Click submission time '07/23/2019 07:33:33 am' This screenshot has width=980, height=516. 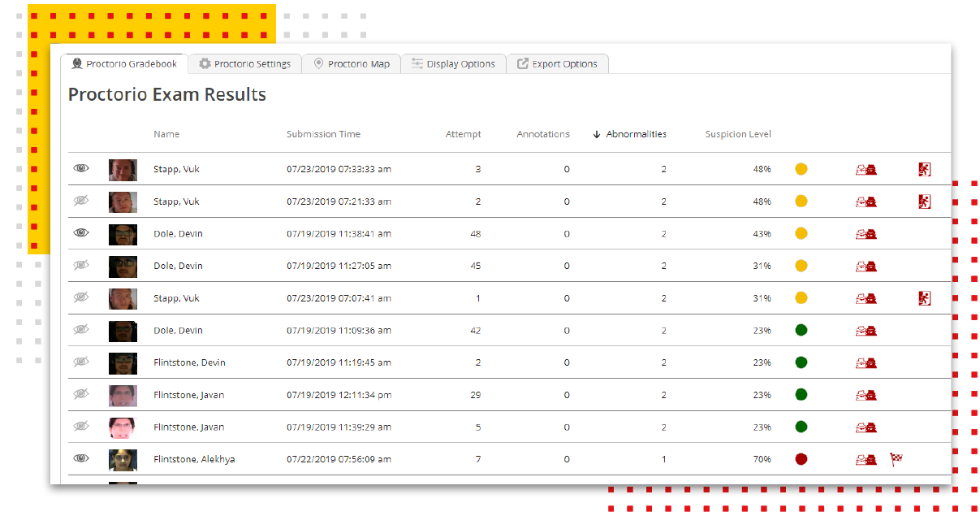[339, 169]
